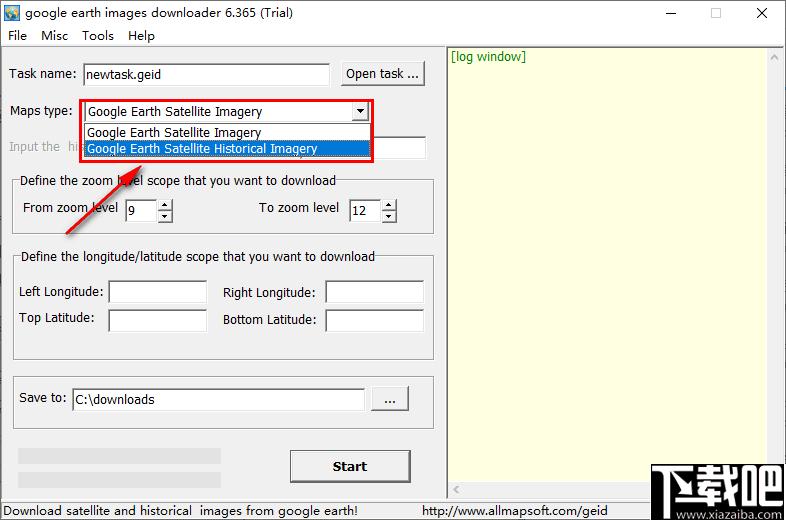Click the status bar download description text
786x520 pixels.
(180, 511)
